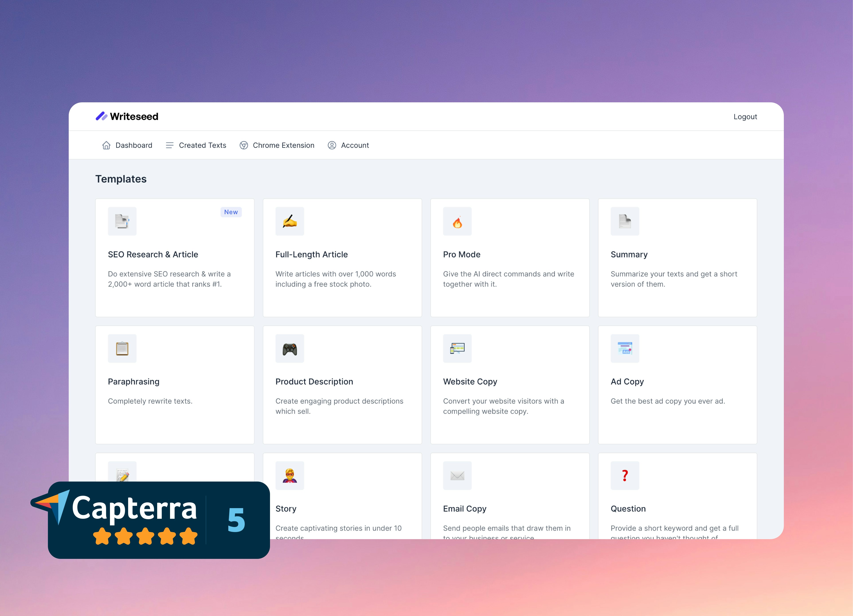
Task: Click the Dashboard home icon
Action: click(106, 145)
